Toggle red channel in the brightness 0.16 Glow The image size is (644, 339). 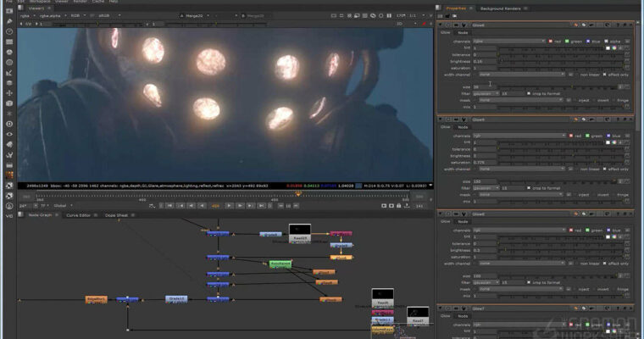551,41
